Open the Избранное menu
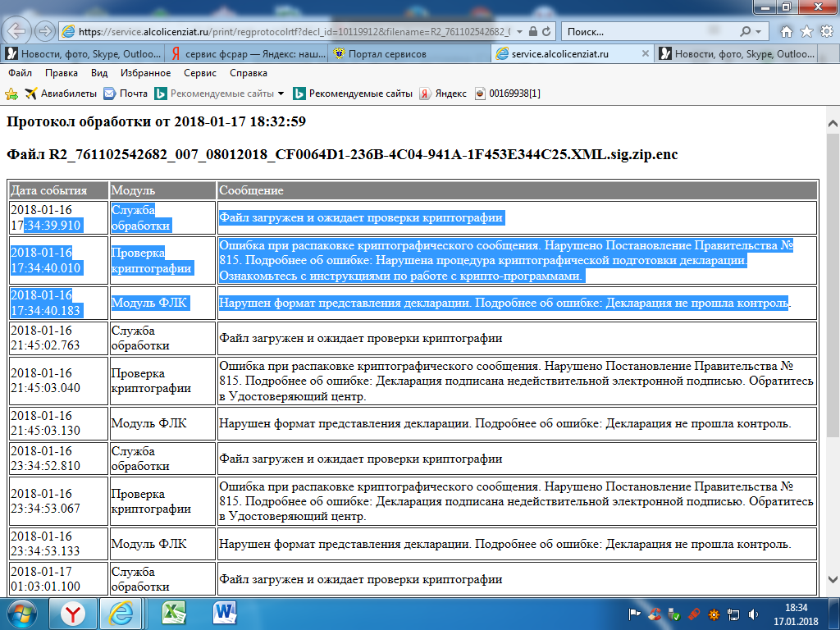This screenshot has height=630, width=840. (x=145, y=73)
